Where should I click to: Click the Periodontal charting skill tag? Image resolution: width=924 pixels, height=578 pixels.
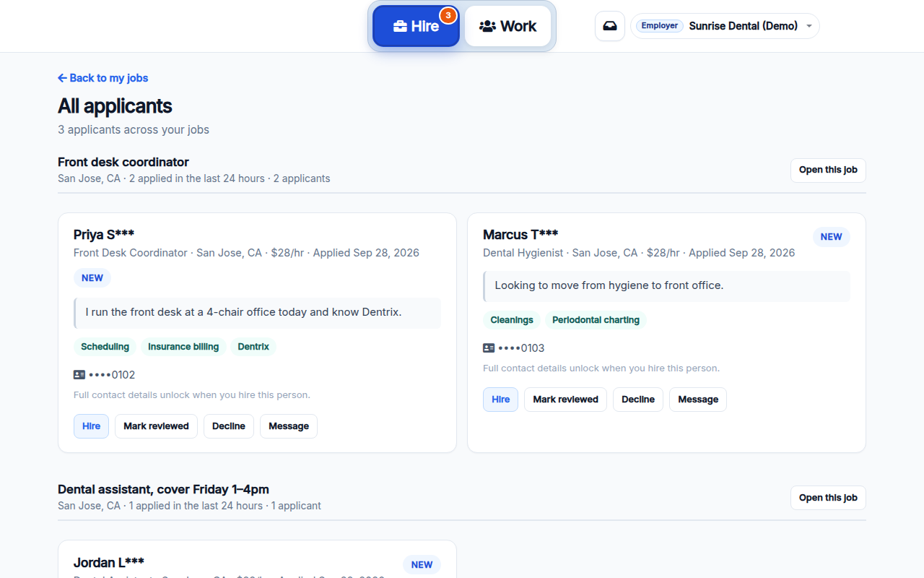pyautogui.click(x=596, y=320)
